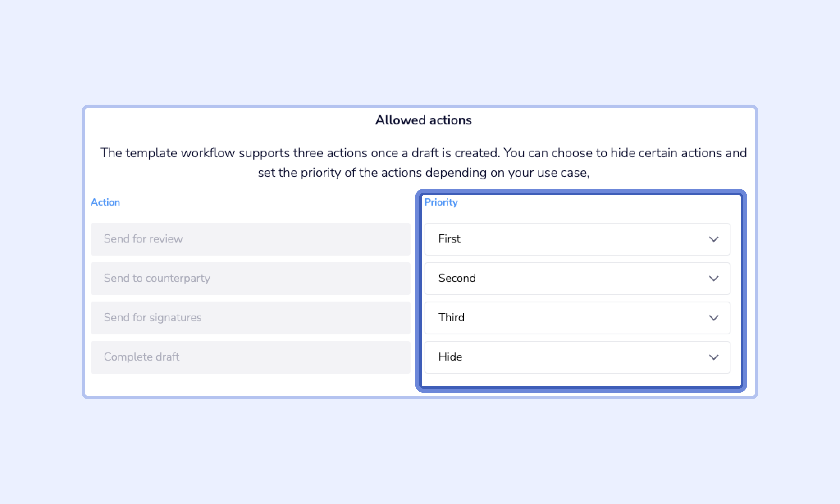Click the word "Third" in the priority list
This screenshot has width=840, height=504.
click(451, 318)
